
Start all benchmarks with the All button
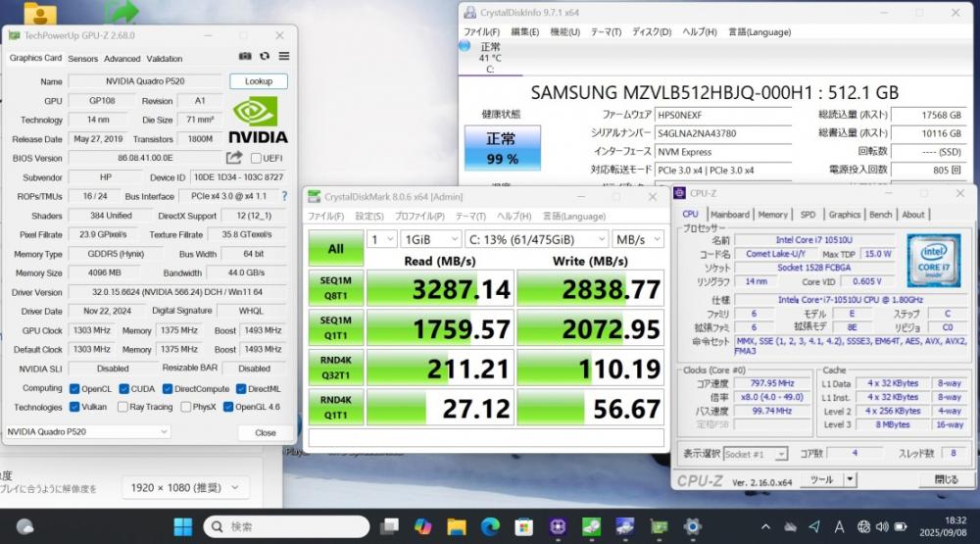(x=335, y=249)
